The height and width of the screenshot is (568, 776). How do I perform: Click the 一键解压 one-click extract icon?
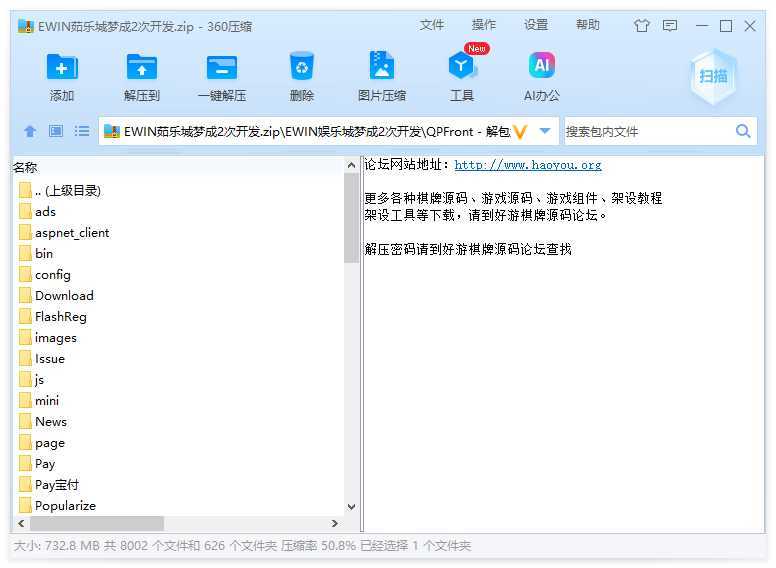(x=222, y=68)
